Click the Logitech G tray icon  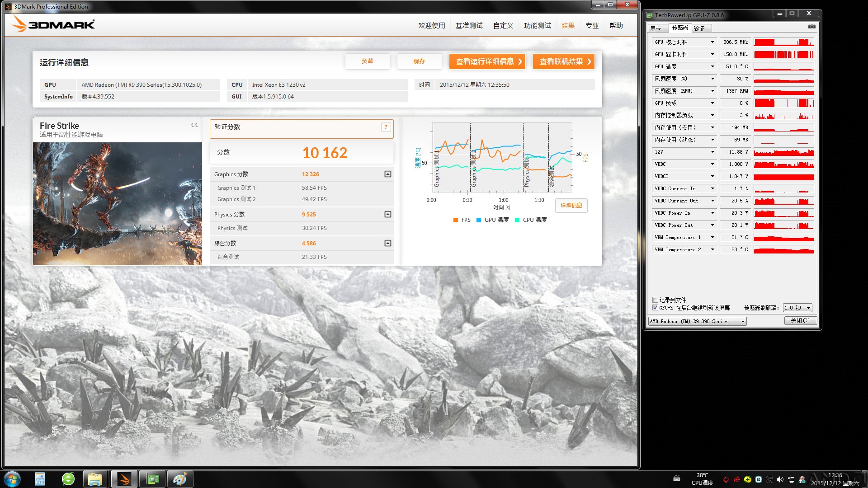coord(769,479)
